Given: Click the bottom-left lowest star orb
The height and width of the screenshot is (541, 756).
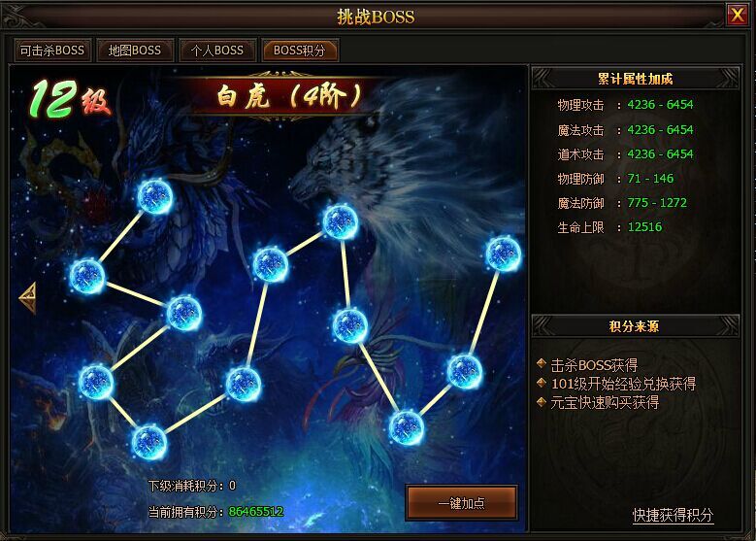Looking at the screenshot, I should pyautogui.click(x=149, y=442).
